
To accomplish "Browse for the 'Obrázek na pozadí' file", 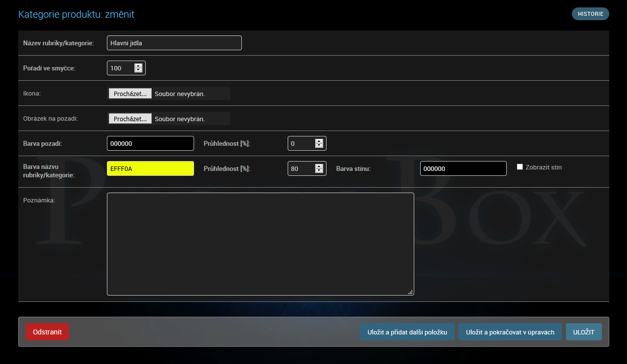I will coord(130,119).
